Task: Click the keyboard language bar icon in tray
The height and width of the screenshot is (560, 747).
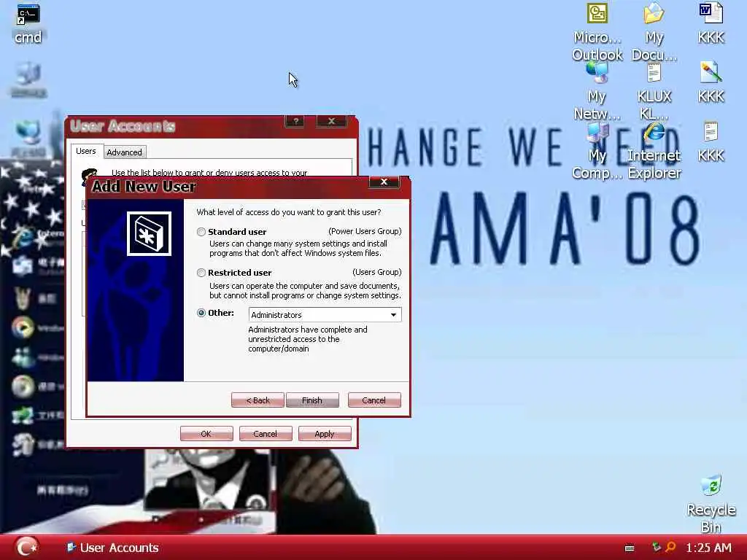Action: click(630, 548)
